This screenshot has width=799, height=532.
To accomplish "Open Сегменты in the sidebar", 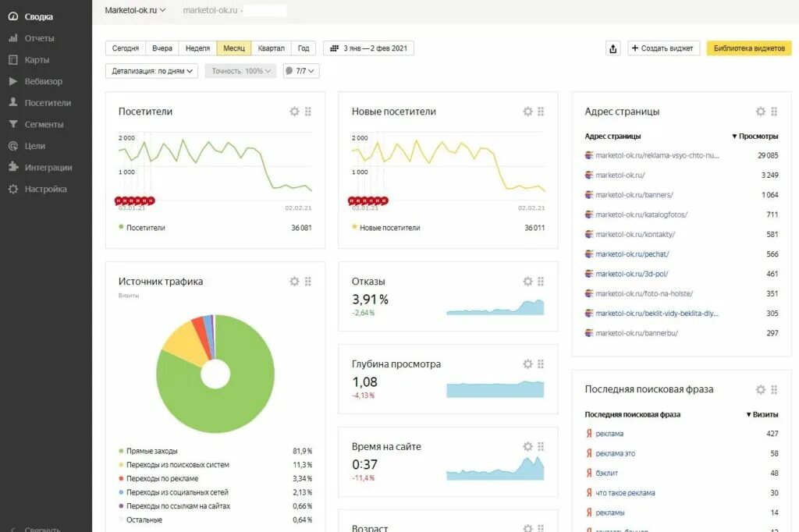I will [x=36, y=124].
